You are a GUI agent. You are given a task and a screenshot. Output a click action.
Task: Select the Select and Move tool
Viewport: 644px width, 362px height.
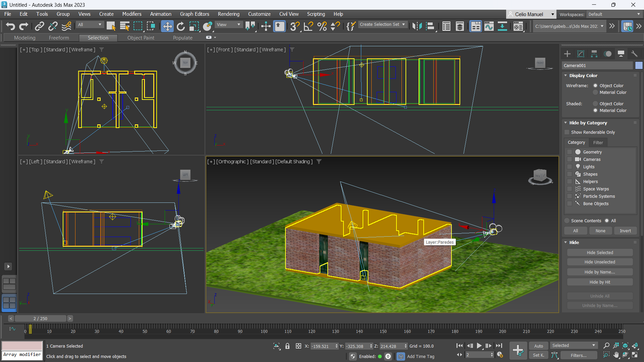(167, 26)
